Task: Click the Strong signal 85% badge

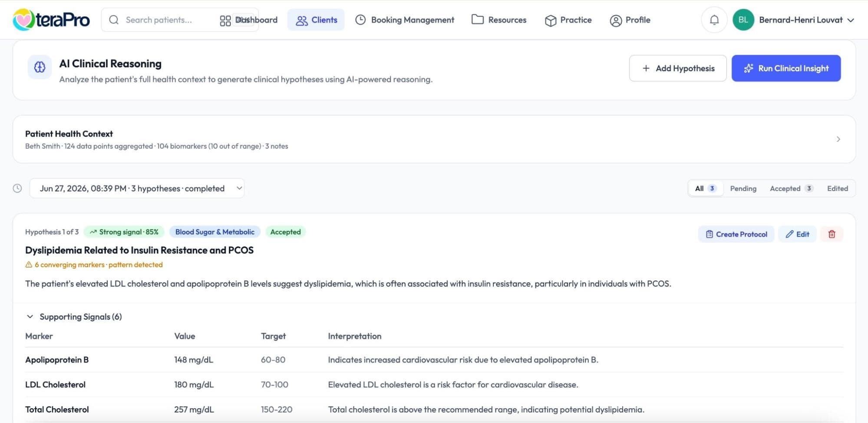Action: 124,232
